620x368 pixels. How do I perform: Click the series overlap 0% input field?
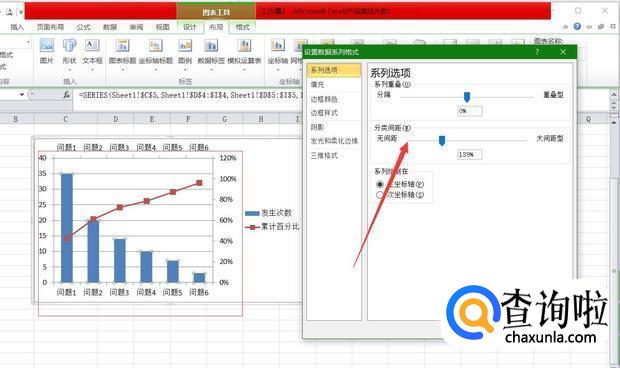tap(470, 111)
